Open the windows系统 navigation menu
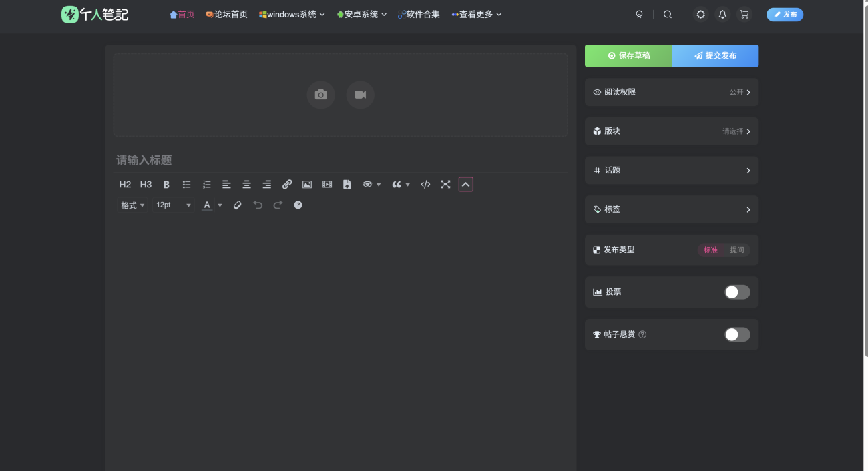Screen dimensions: 868x471 [x=292, y=15]
